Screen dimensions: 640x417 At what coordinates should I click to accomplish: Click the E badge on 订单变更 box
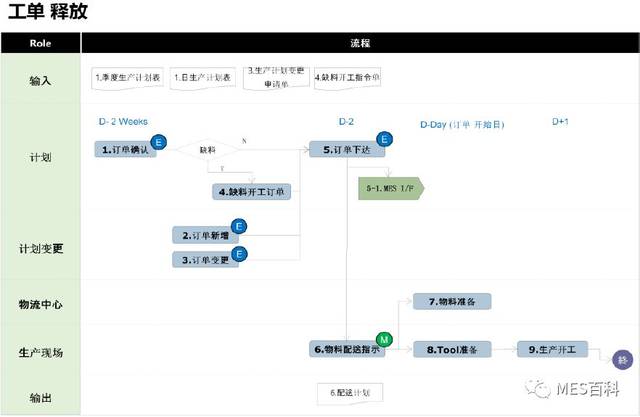point(239,254)
